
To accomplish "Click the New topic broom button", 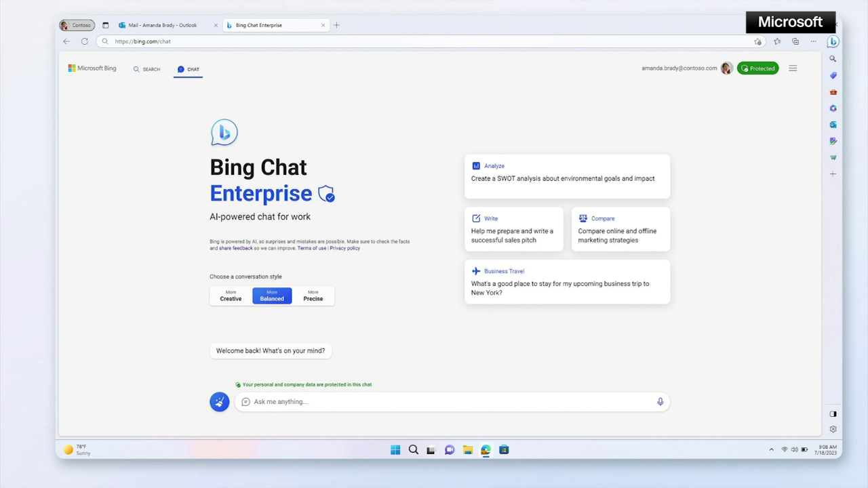I will tap(219, 402).
